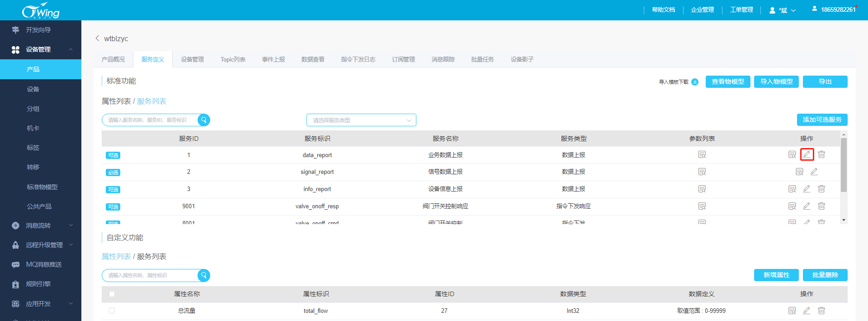The width and height of the screenshot is (868, 321).
Task: Open the 请选择服务类型 dropdown
Action: pos(361,120)
